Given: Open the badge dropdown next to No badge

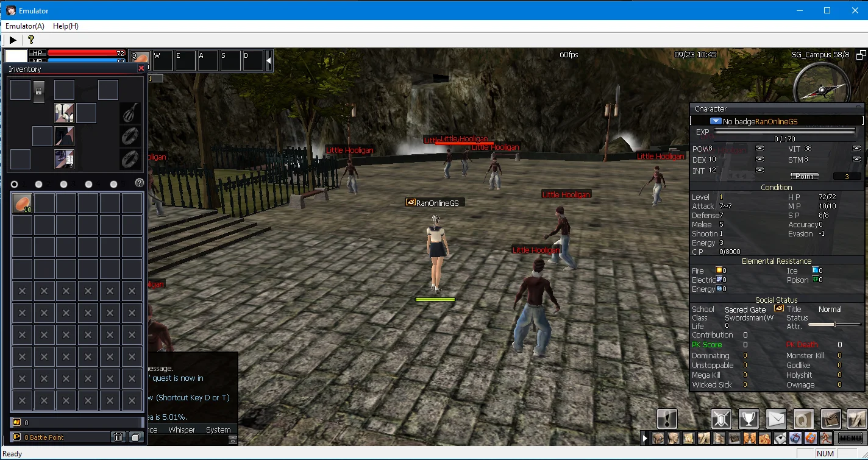Looking at the screenshot, I should click(716, 121).
